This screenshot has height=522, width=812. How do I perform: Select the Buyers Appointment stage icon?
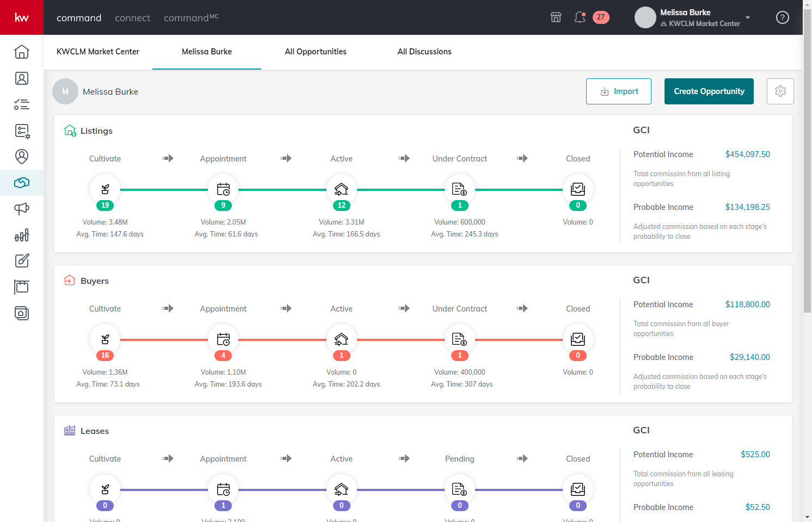click(x=223, y=339)
